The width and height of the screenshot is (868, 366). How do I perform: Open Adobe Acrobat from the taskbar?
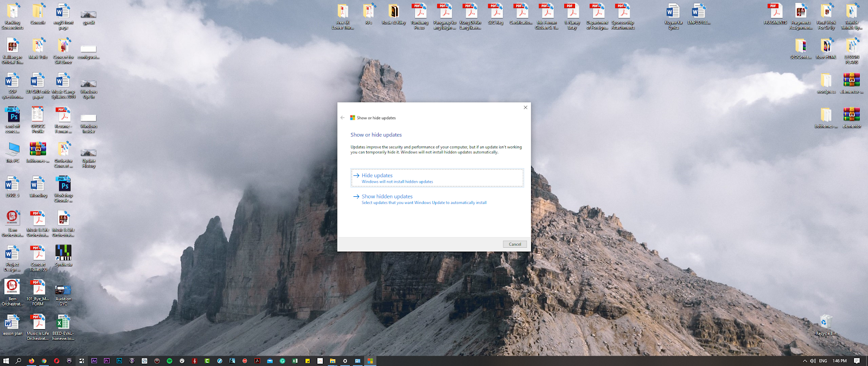(x=257, y=361)
